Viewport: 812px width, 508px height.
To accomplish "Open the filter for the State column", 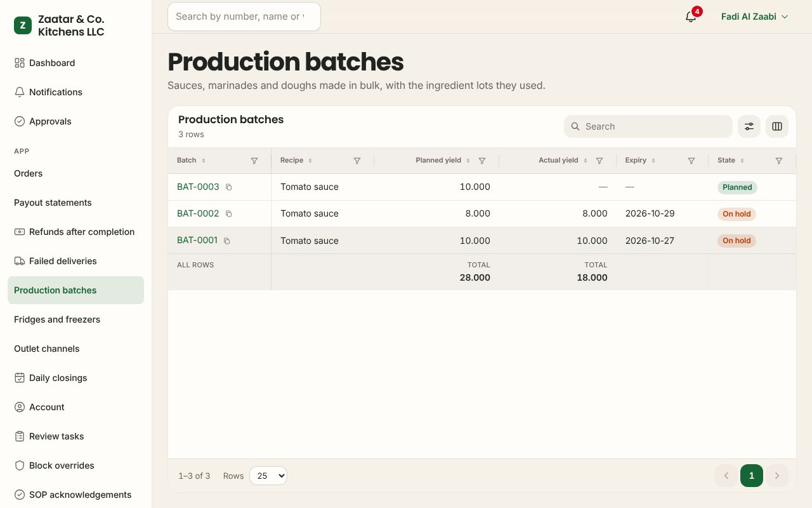I will (779, 161).
